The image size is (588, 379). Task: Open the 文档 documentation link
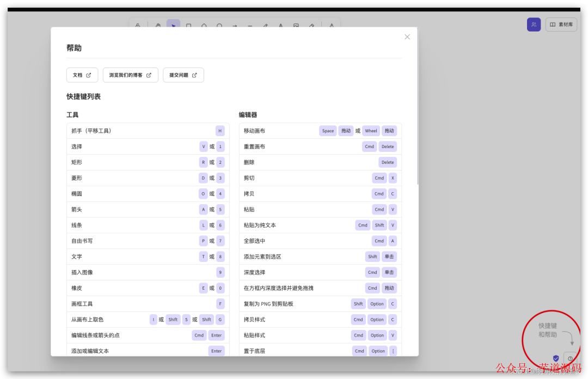(x=82, y=75)
